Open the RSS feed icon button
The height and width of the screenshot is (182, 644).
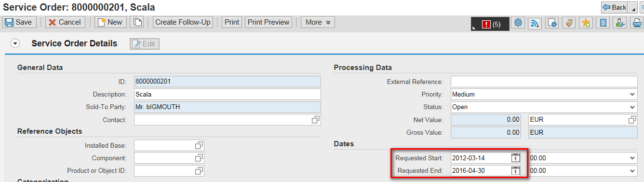click(x=535, y=23)
